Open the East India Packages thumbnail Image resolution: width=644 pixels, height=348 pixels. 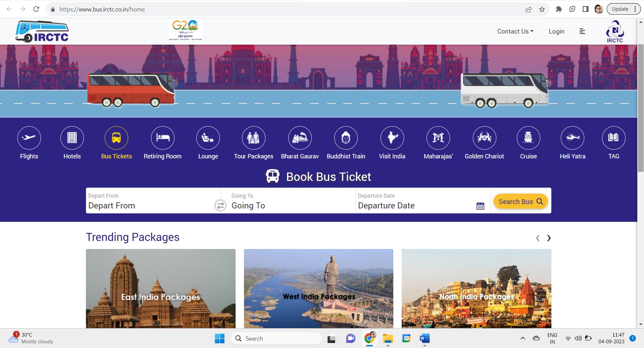click(160, 288)
